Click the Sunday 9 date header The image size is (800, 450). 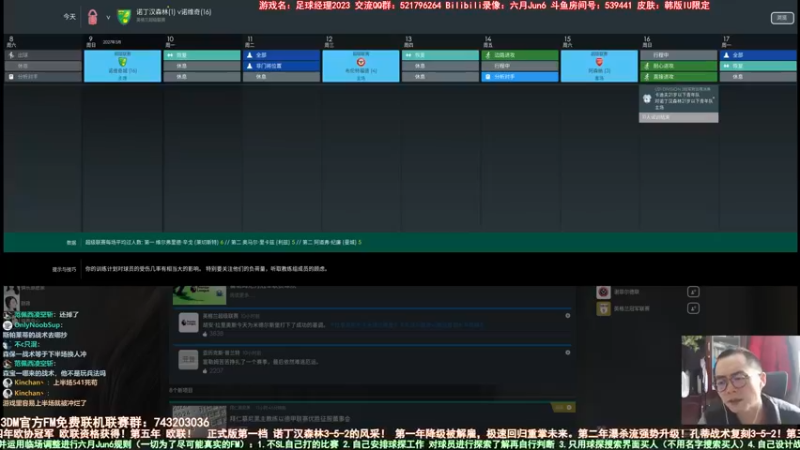pyautogui.click(x=91, y=41)
